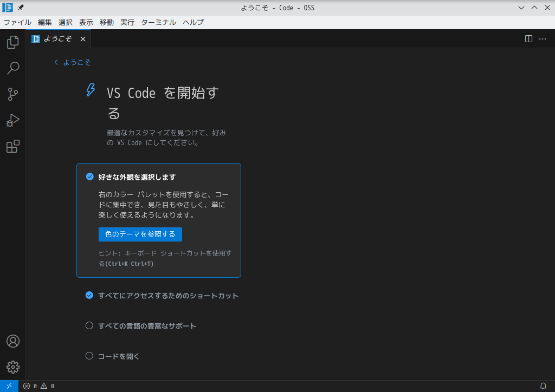Click the remote window indicator in status bar
This screenshot has height=392, width=555.
click(9, 386)
